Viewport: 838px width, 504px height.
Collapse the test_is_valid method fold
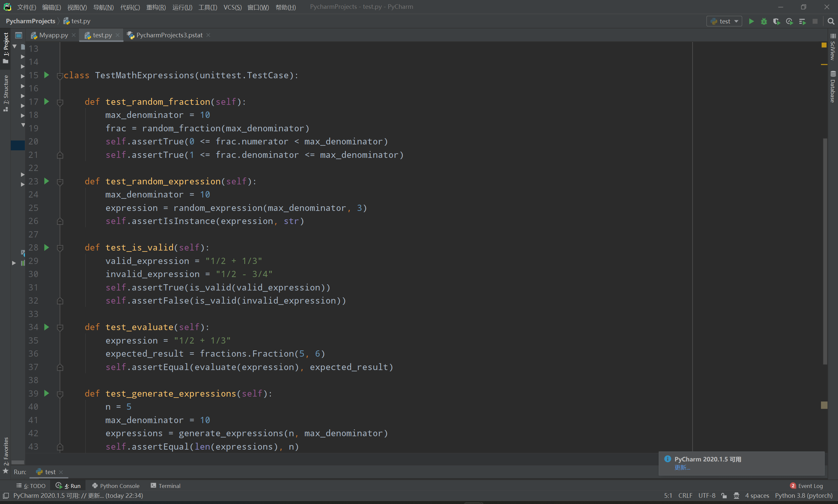pyautogui.click(x=60, y=248)
